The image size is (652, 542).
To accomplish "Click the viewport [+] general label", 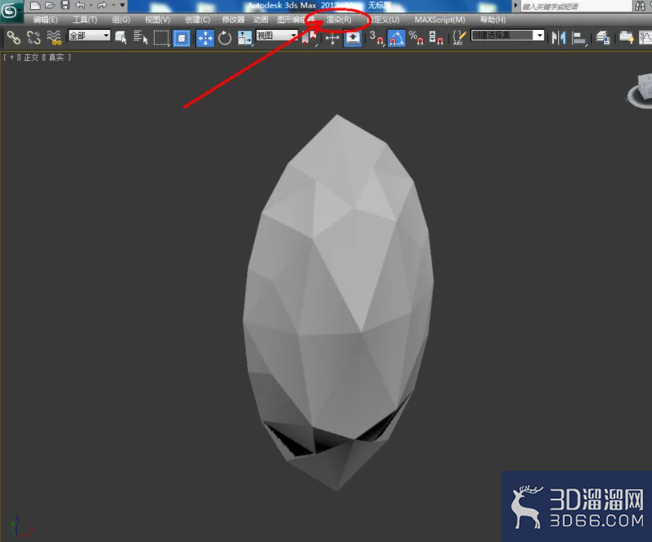I will (11, 57).
